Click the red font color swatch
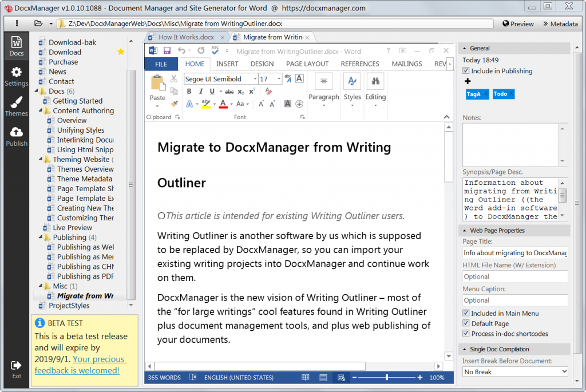This screenshot has width=586, height=392. [223, 104]
